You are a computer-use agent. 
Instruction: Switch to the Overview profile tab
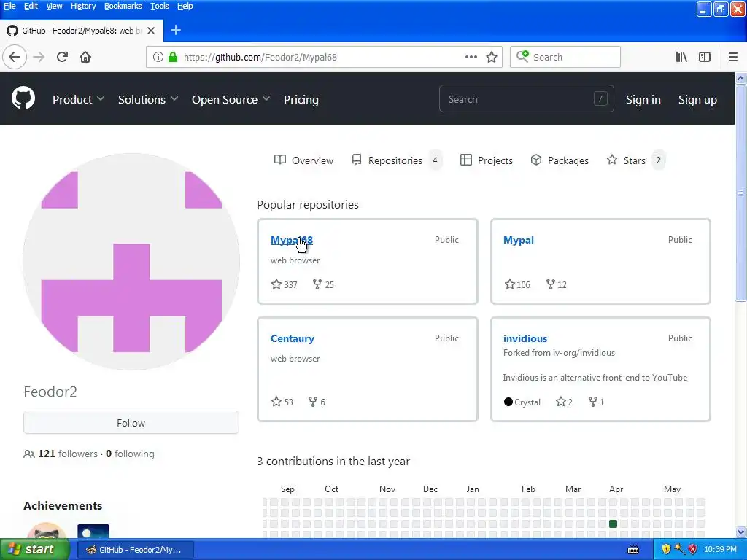303,160
